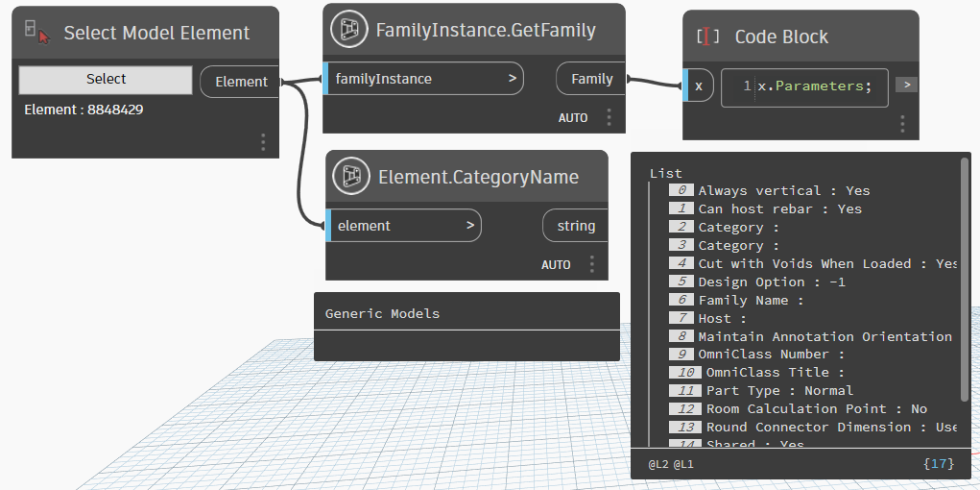The width and height of the screenshot is (980, 490).
Task: Select list item 9 OmniClass Number
Action: pyautogui.click(x=757, y=355)
